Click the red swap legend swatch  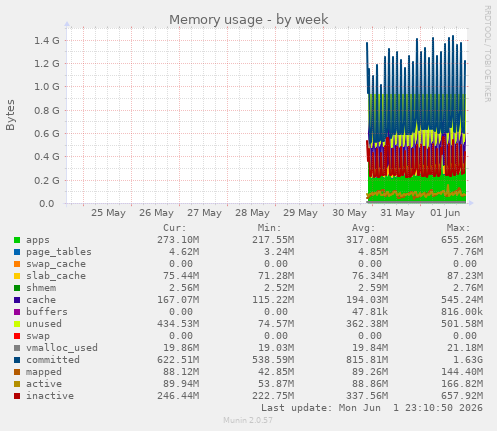(x=17, y=336)
